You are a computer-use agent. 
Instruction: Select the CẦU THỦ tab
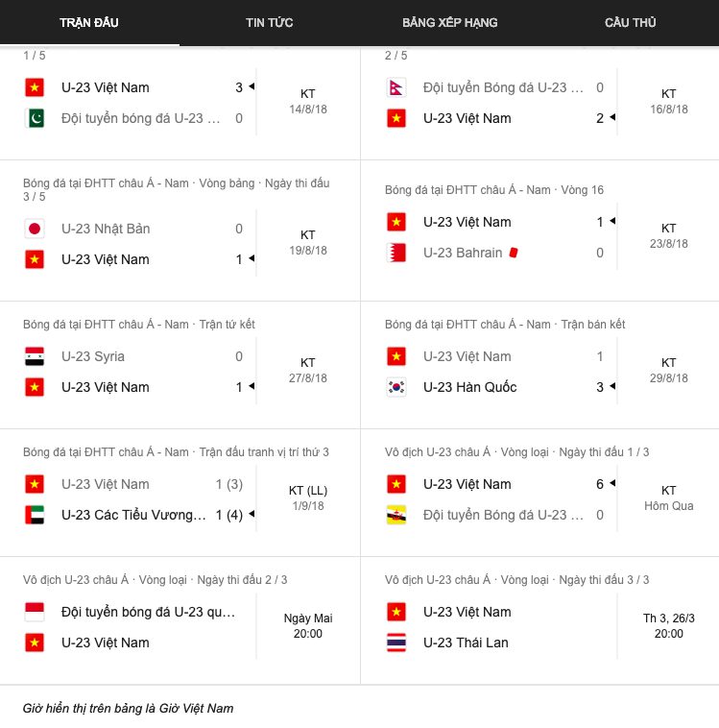click(630, 22)
